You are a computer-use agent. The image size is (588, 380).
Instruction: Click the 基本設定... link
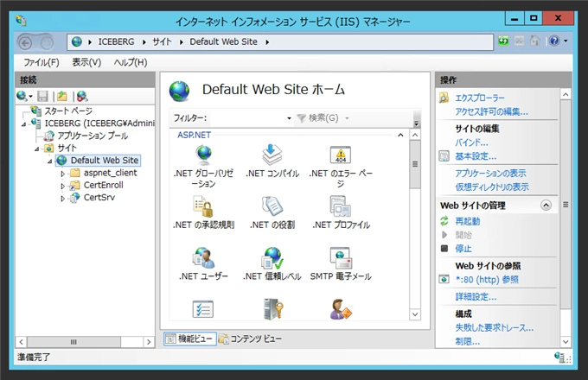tap(476, 156)
